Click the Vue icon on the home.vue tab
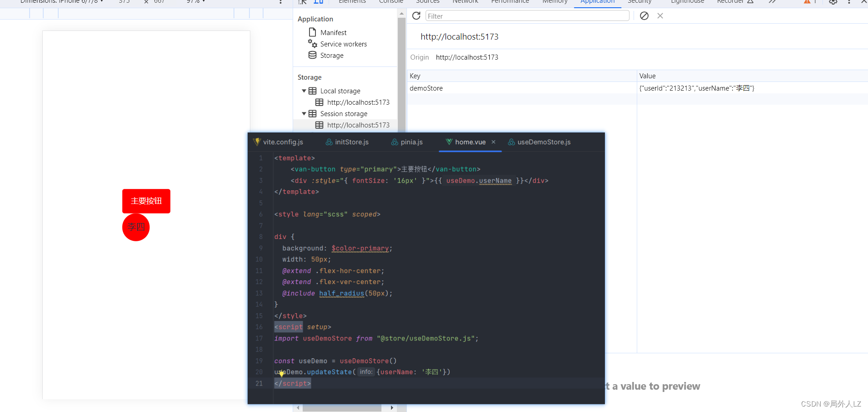 [449, 142]
